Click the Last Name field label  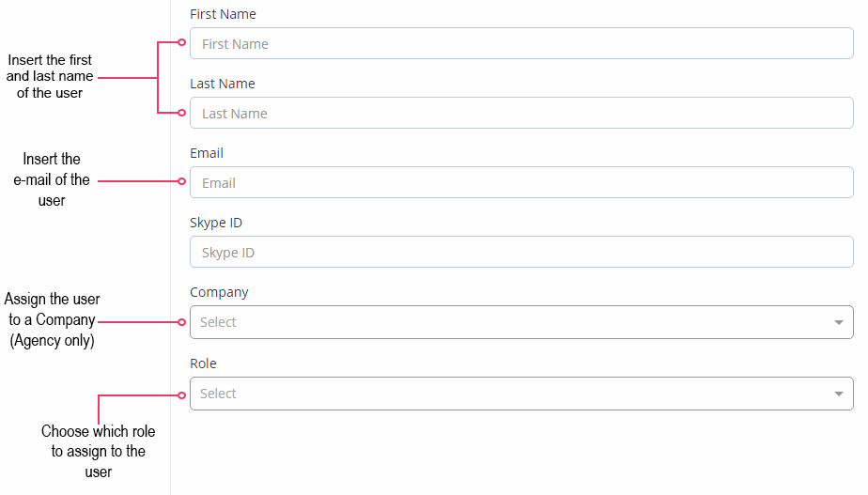[223, 84]
